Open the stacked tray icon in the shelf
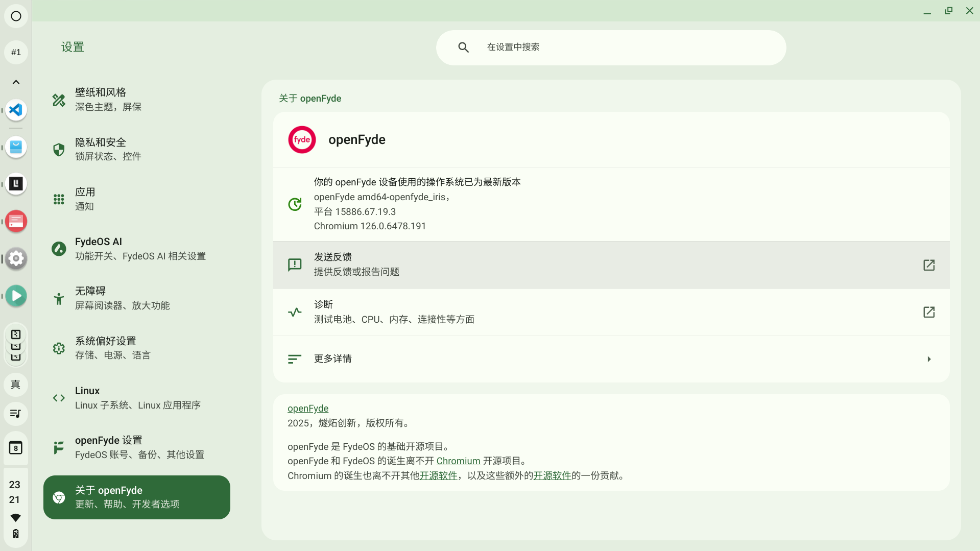The height and width of the screenshot is (551, 980). pyautogui.click(x=16, y=345)
